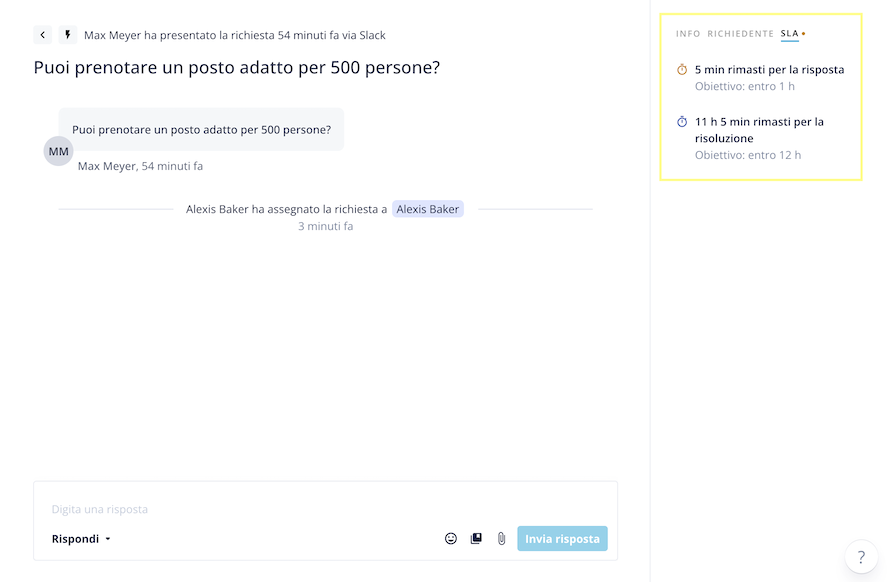Click the blue resolution timer icon
Viewport: 890px width, 582px height.
[682, 122]
